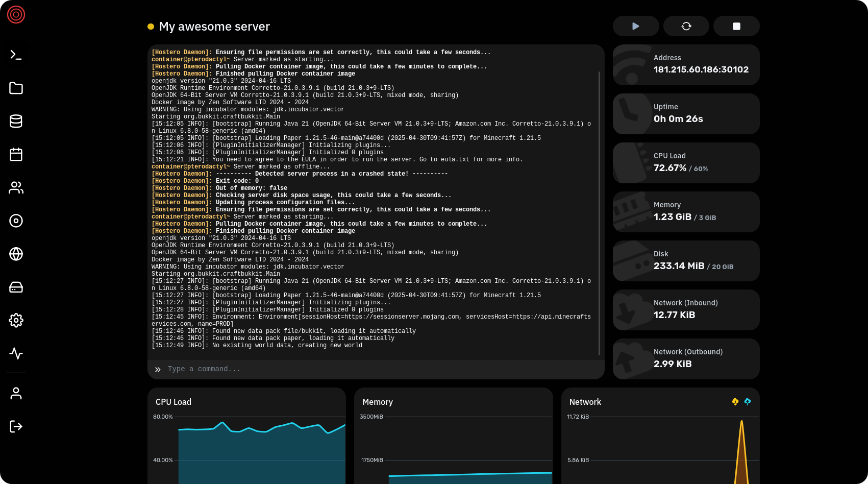
Task: Hide outbound traffic on the Network chart
Action: click(748, 402)
